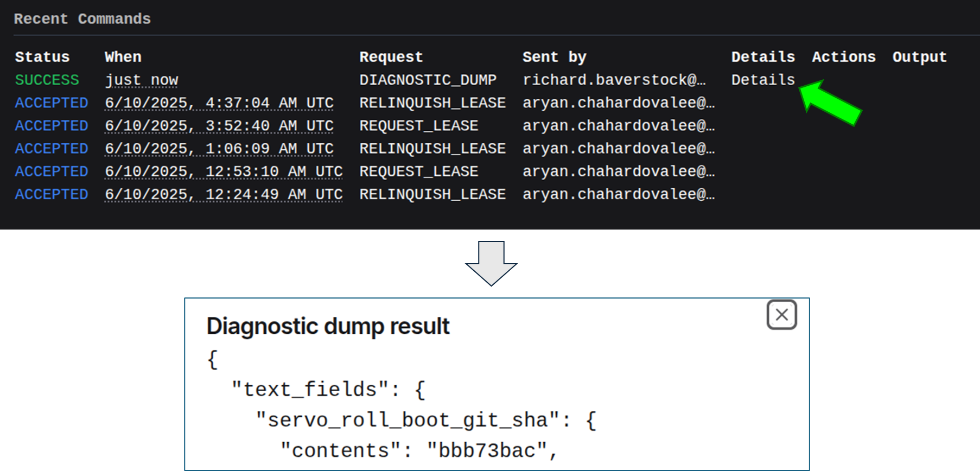Select the "text_fields" JSON key line
Screen dimensions: 980x471
click(x=328, y=390)
